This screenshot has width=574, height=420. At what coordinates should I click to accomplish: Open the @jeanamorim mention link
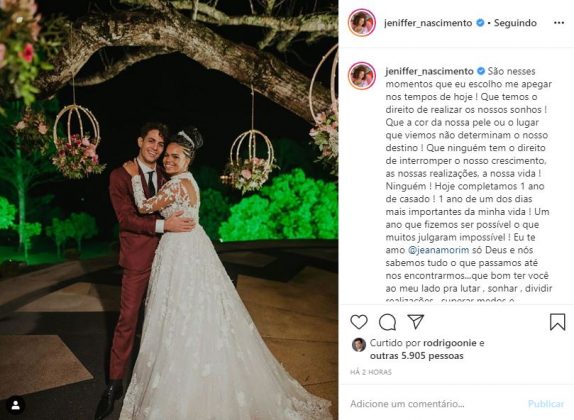tap(438, 250)
